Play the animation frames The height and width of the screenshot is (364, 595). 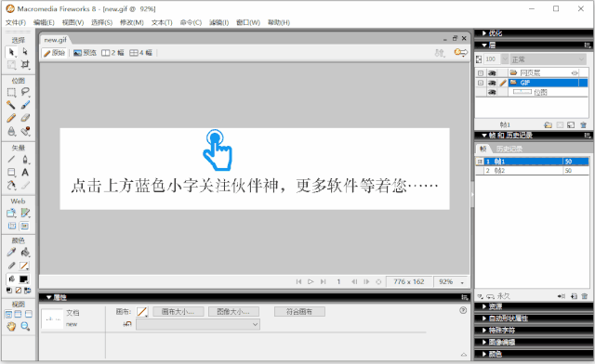[x=311, y=281]
